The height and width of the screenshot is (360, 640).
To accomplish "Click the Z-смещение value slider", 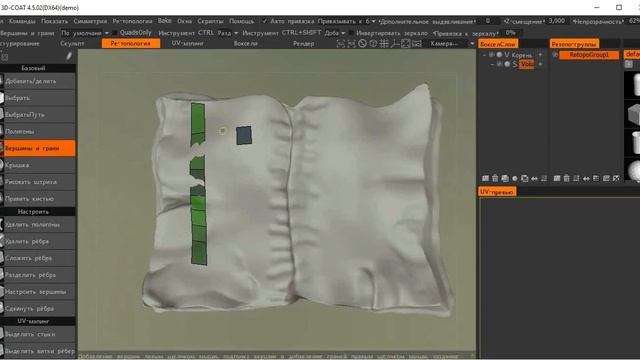I will (x=556, y=21).
